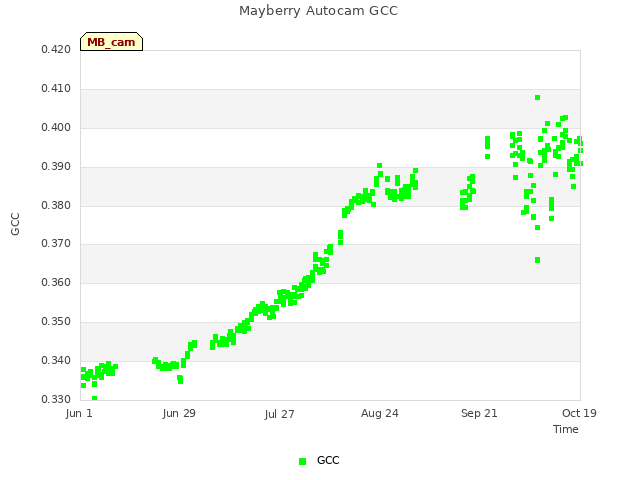Screen dimensions: 640x480
Task: Click the 0.380 y-axis value
Action: point(56,205)
